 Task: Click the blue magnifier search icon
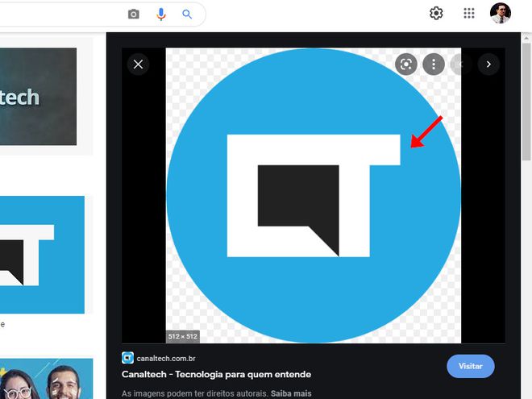click(x=187, y=15)
